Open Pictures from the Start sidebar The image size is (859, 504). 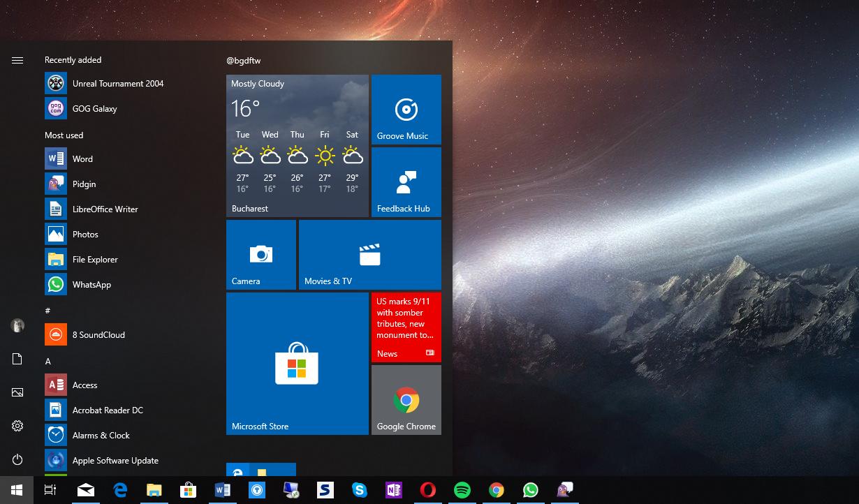(17, 392)
